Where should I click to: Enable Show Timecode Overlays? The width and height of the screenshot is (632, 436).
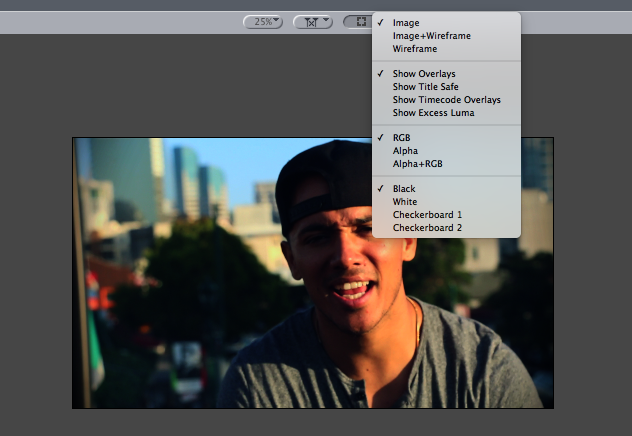point(446,100)
